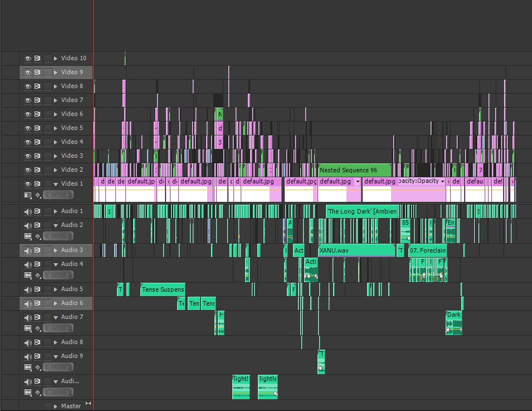
Task: Open Show Keyframes menu on Audio 2
Action: [38, 236]
